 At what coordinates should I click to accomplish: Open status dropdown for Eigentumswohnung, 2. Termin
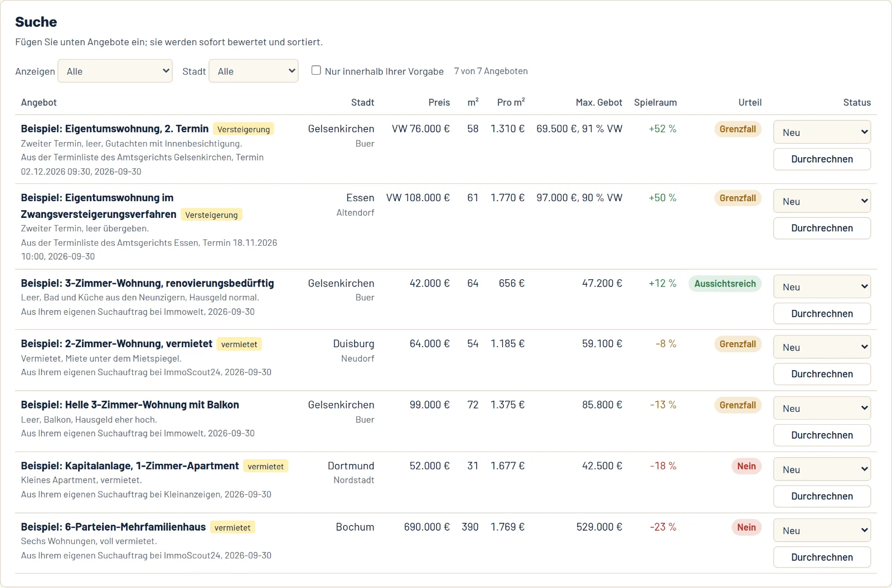pyautogui.click(x=822, y=133)
